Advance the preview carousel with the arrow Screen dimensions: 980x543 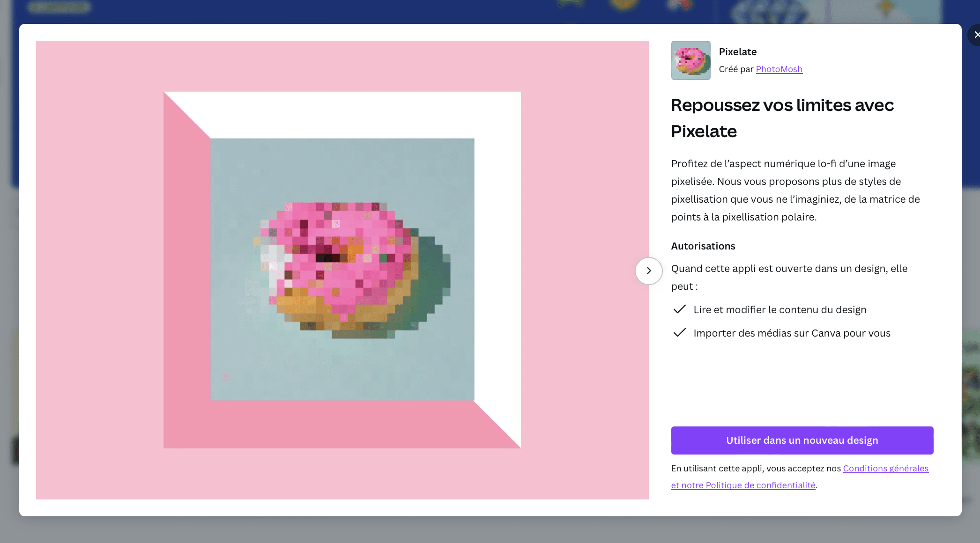pyautogui.click(x=648, y=271)
